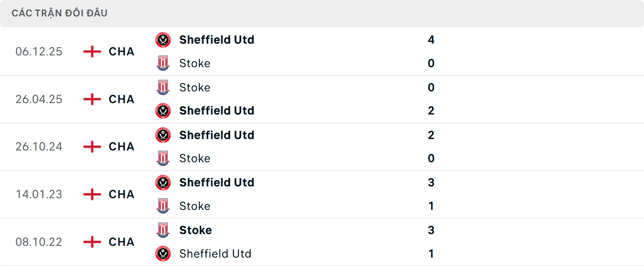The height and width of the screenshot is (266, 644).
Task: Click the Stoke club badge in the 06.12.25 row
Action: [163, 63]
